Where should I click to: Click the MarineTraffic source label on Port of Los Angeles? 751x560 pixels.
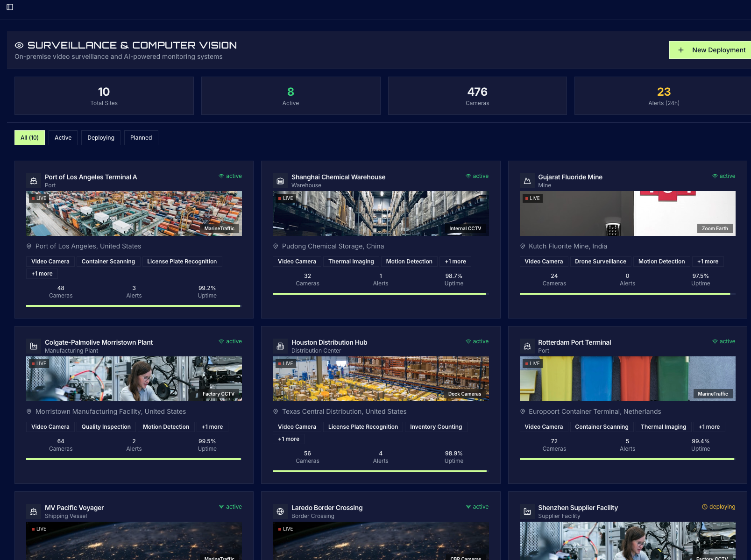(220, 228)
